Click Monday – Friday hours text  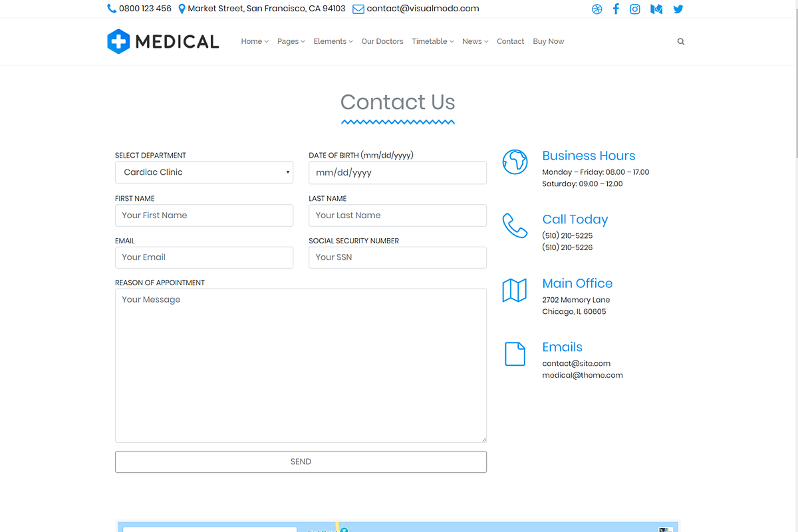coord(596,172)
